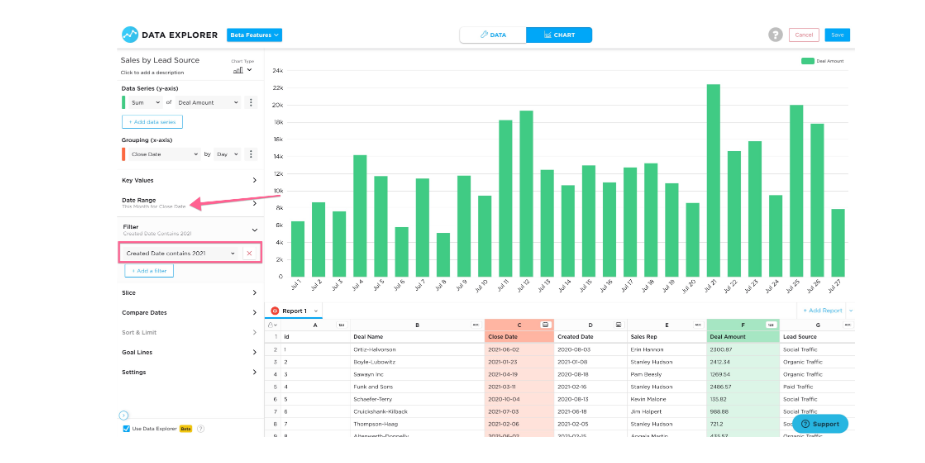Select the Lead Source header cell
This screenshot has width=925, height=463.
[817, 337]
